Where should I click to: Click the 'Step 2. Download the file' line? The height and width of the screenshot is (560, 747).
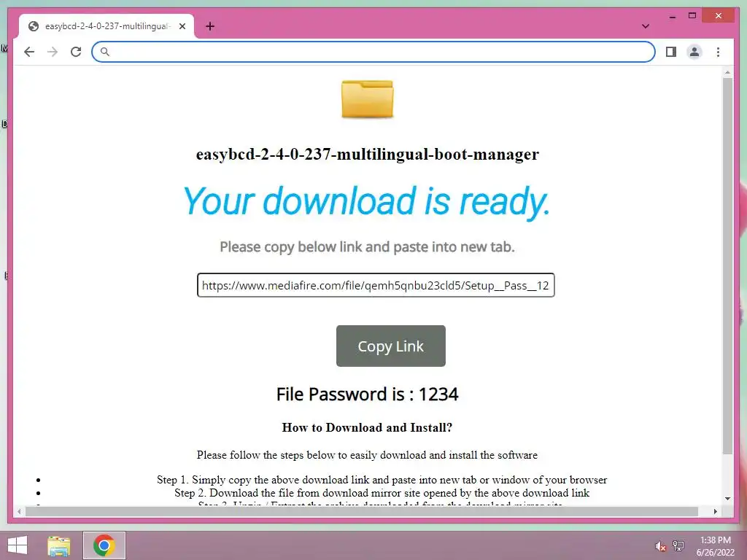point(382,493)
